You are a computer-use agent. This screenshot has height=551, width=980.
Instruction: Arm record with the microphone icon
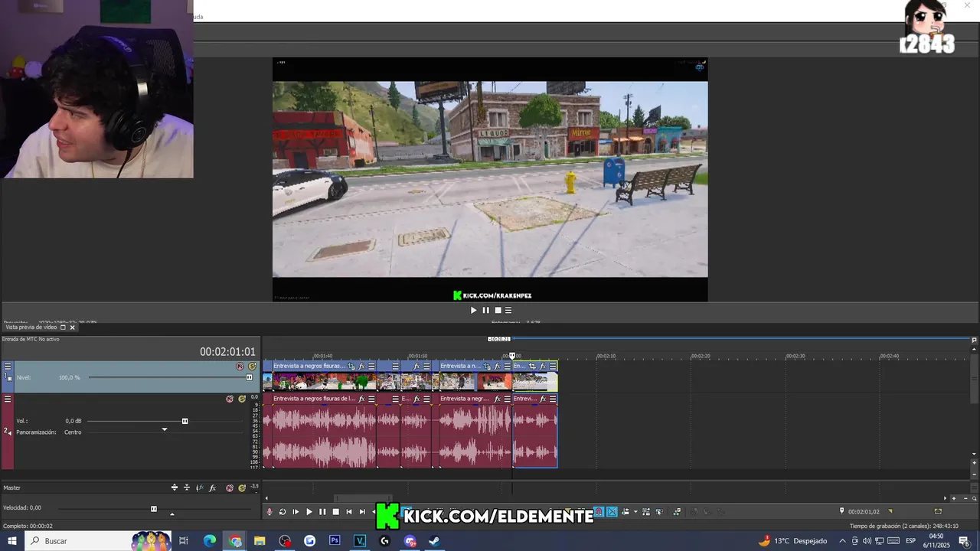pos(269,512)
